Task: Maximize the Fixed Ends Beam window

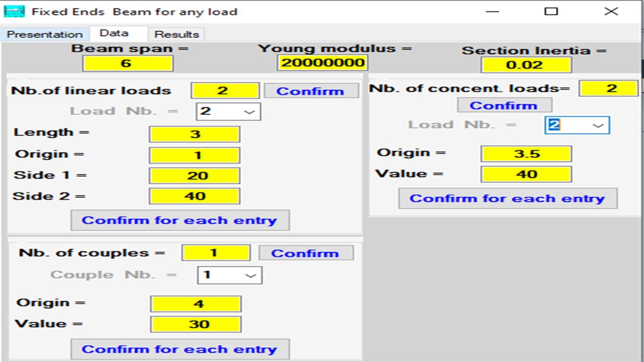Action: (x=551, y=11)
